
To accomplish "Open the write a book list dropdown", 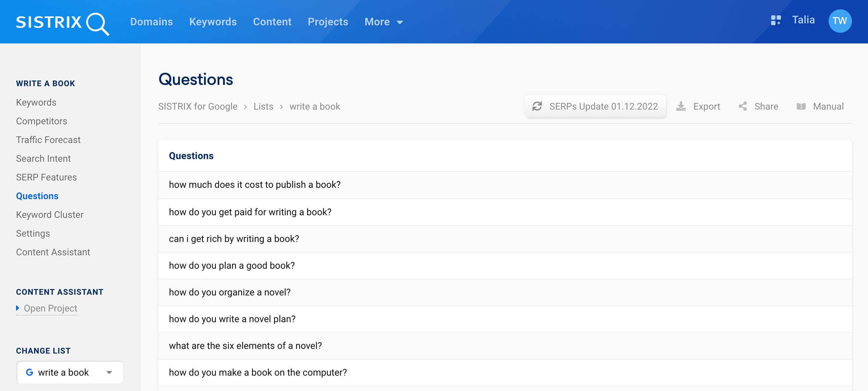I will (x=70, y=372).
